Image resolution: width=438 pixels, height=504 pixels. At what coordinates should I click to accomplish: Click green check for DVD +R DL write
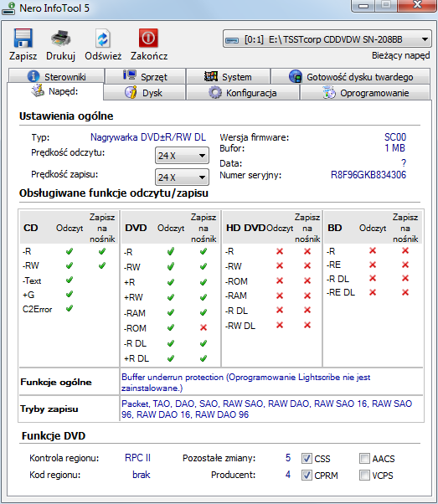[204, 358]
